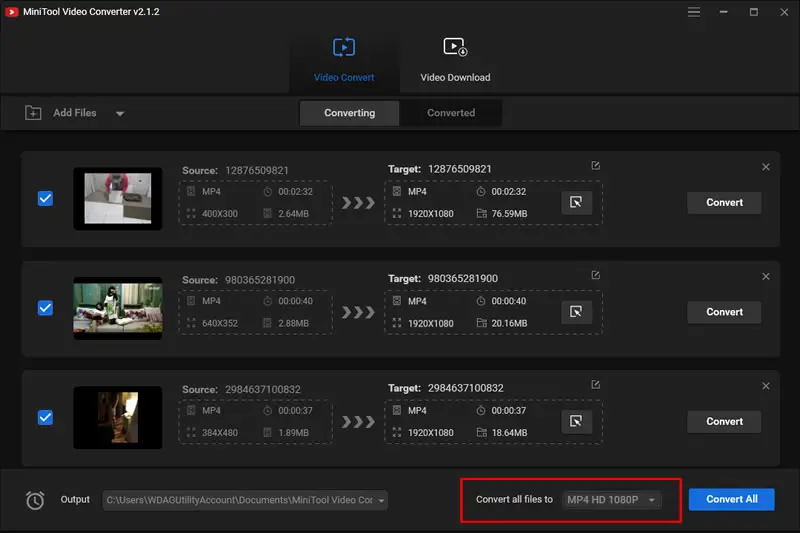Screen dimensions: 800x533
Task: Open the Output folder path dropdown
Action: coord(381,500)
